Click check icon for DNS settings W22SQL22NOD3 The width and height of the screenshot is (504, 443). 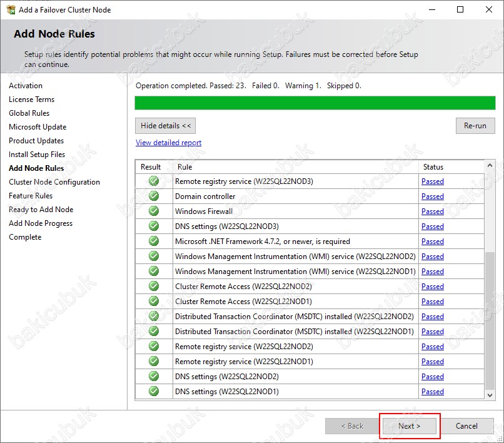coord(154,226)
